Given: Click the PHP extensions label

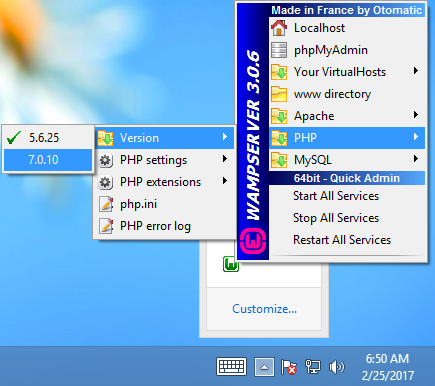Looking at the screenshot, I should pos(160,182).
